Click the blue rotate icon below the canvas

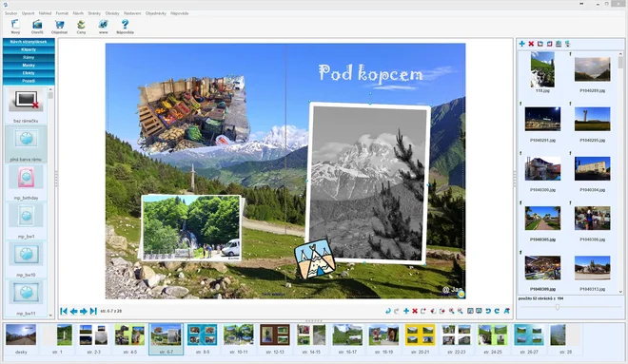point(387,311)
